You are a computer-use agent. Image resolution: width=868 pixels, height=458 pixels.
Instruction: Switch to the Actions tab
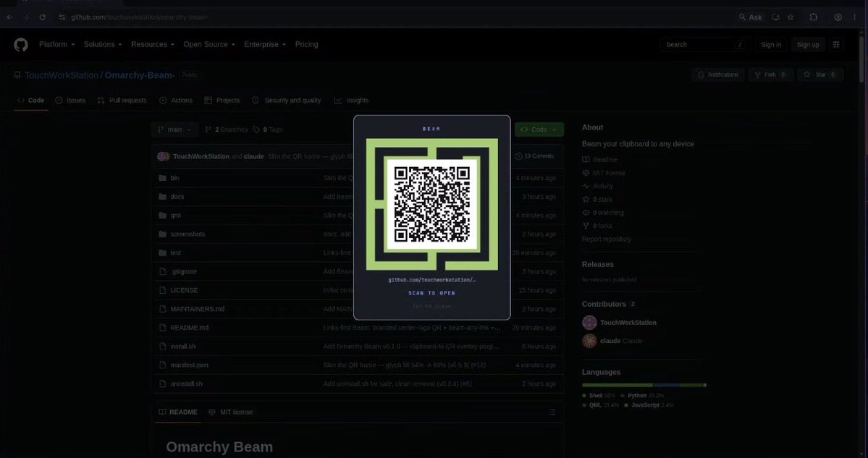pos(176,101)
